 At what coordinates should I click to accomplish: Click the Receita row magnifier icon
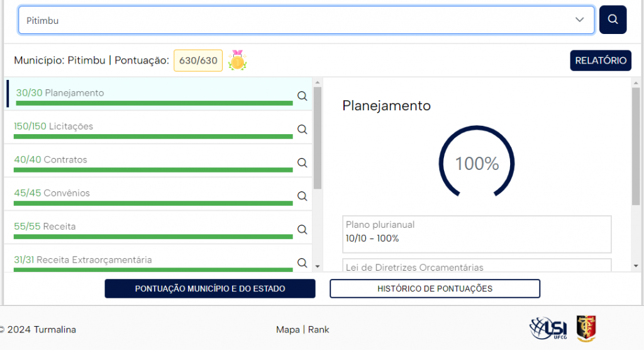pyautogui.click(x=302, y=230)
